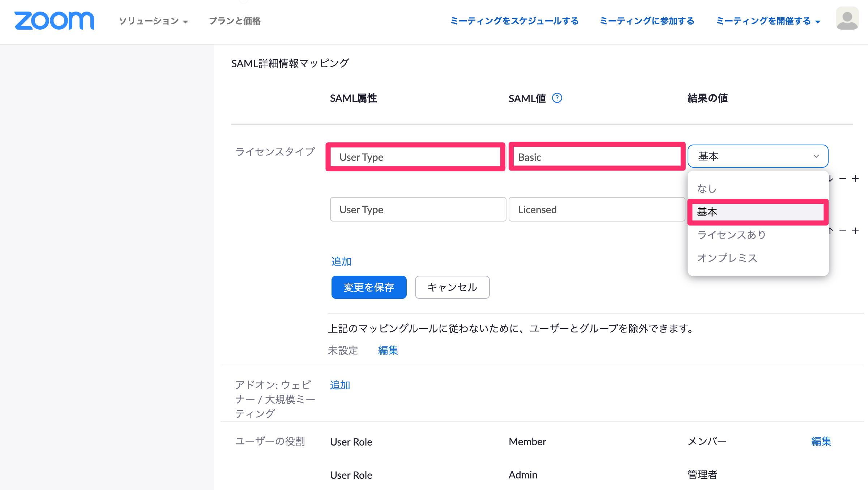
Task: Click the SAML属性 column header
Action: click(x=353, y=98)
